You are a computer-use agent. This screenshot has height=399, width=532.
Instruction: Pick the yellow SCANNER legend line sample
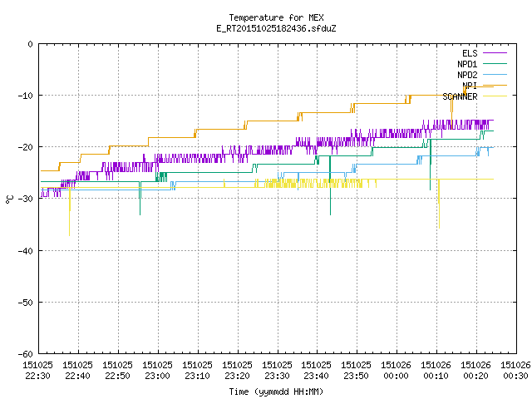click(x=495, y=96)
